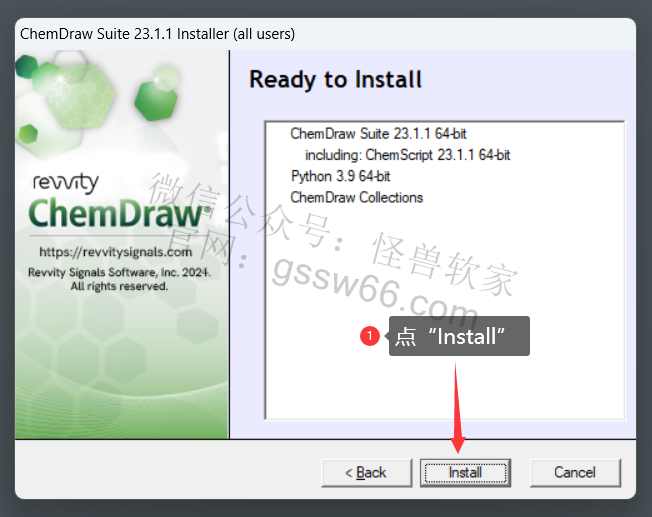
Task: Select the ChemScript 23.1.1 64-bit line
Action: [408, 155]
